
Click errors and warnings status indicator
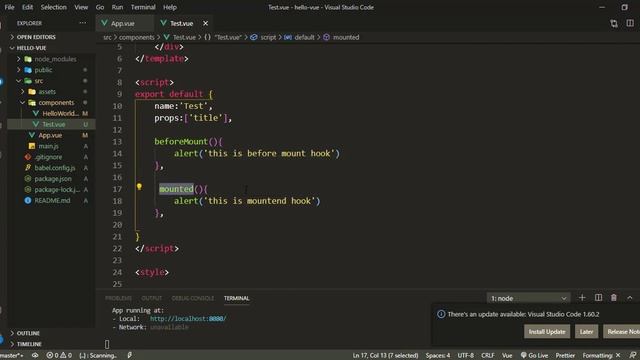(x=59, y=356)
